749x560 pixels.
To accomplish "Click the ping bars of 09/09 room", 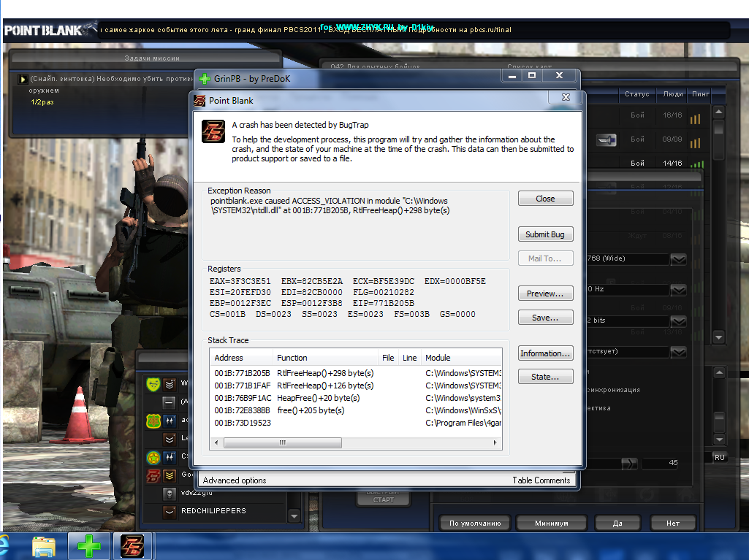I will click(x=695, y=142).
